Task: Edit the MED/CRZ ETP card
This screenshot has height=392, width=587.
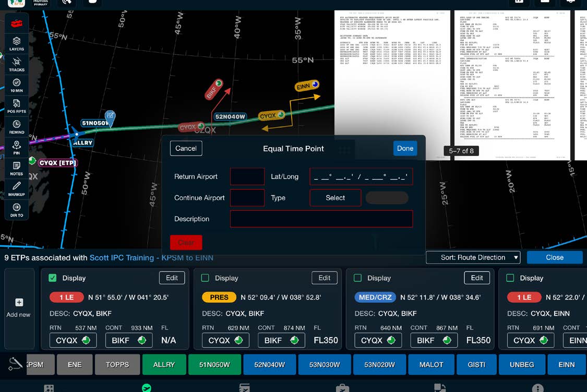Action: click(477, 278)
